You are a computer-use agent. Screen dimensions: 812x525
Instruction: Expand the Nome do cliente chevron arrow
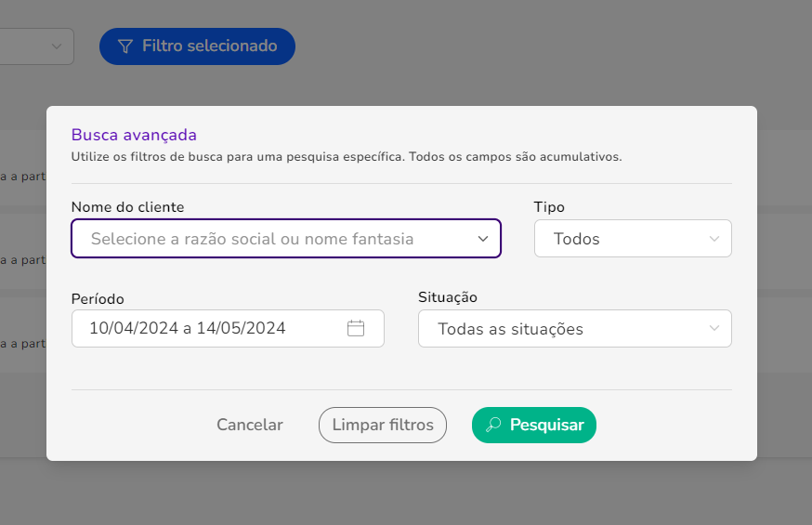pyautogui.click(x=482, y=239)
